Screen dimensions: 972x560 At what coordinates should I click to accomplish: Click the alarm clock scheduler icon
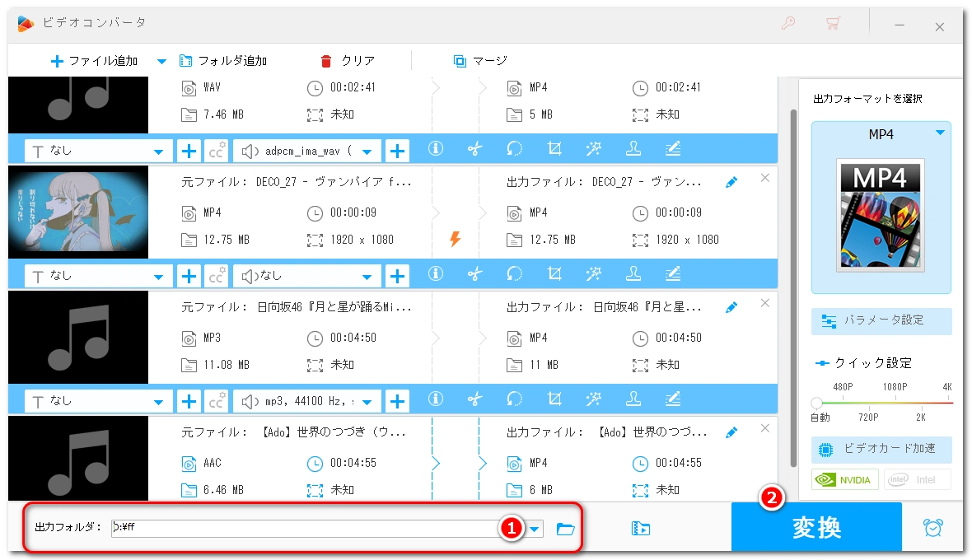[x=932, y=528]
